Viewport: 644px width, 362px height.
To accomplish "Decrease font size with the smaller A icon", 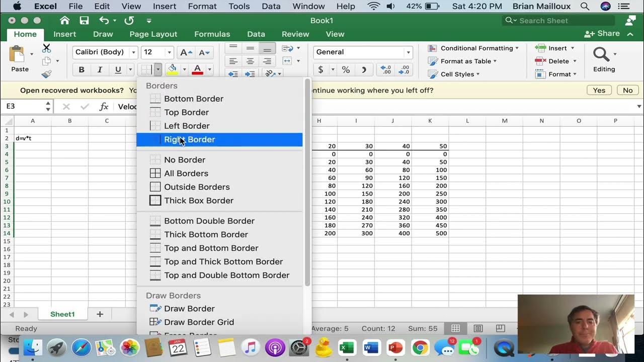I will [204, 52].
